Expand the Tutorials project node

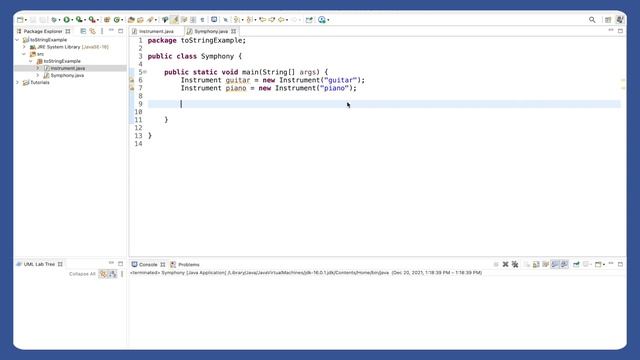17,82
